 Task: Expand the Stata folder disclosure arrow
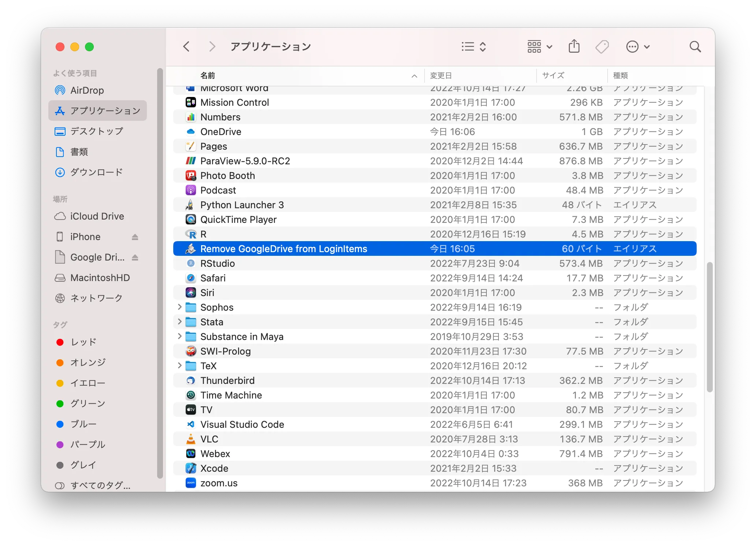pyautogui.click(x=179, y=322)
